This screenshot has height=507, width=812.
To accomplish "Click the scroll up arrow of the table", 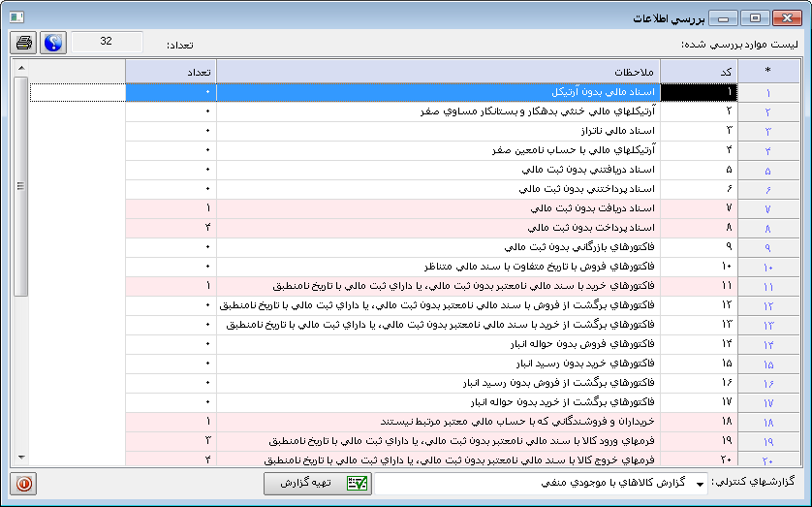I will 20,68.
